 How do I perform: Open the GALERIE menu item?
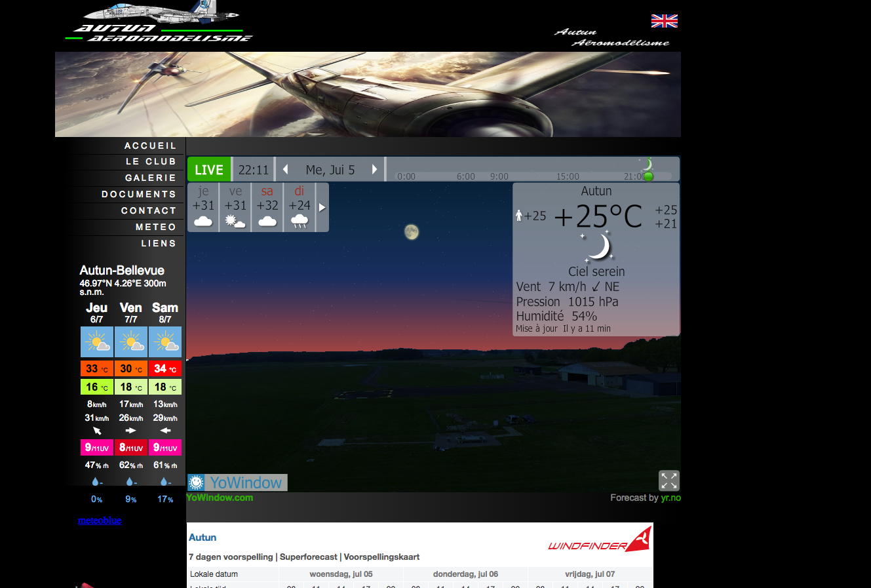(150, 178)
